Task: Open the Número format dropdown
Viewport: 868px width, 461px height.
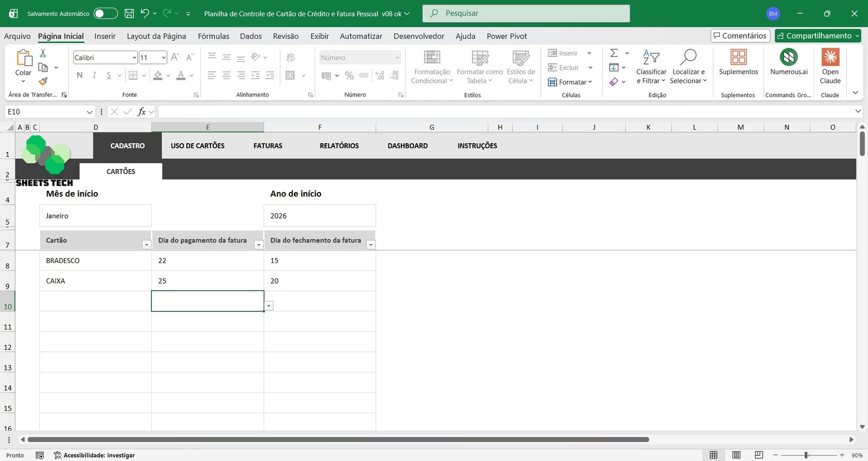Action: (397, 57)
